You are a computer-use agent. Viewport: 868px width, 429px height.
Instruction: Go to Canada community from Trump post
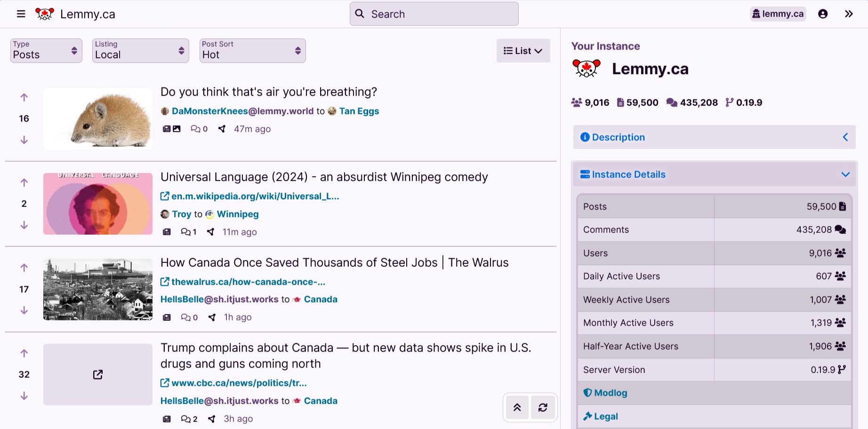point(315,401)
